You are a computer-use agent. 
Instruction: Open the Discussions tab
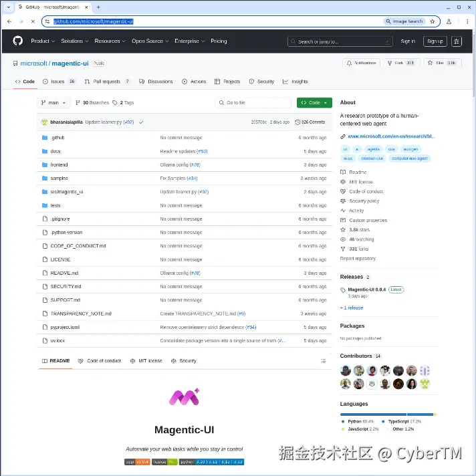point(156,82)
